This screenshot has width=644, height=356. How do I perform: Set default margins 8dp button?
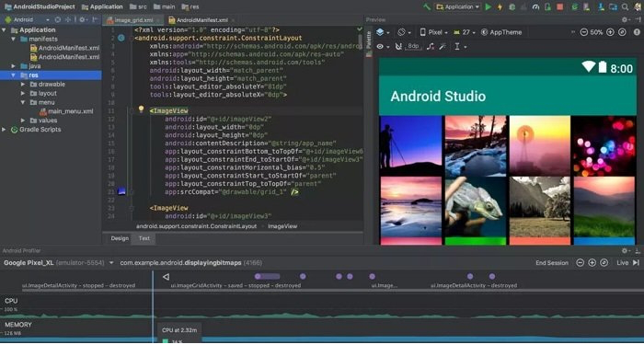413,46
